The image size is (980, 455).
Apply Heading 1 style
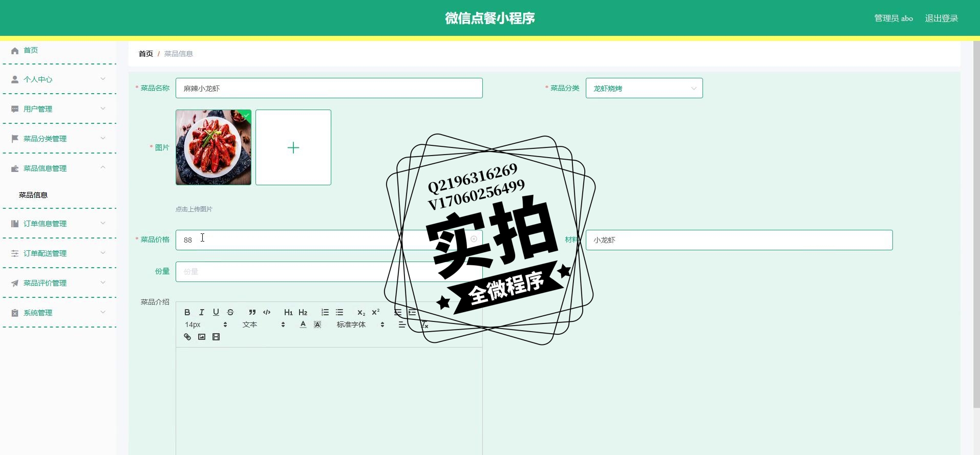tap(288, 312)
